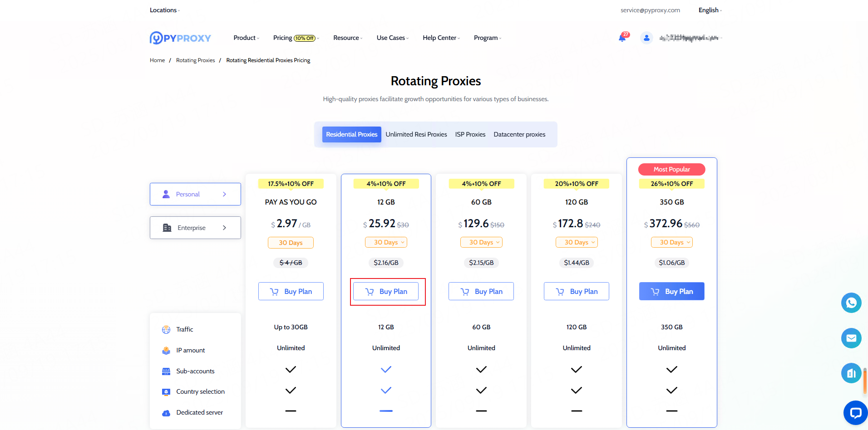The width and height of the screenshot is (868, 430).
Task: Click the user account avatar icon
Action: coord(646,38)
